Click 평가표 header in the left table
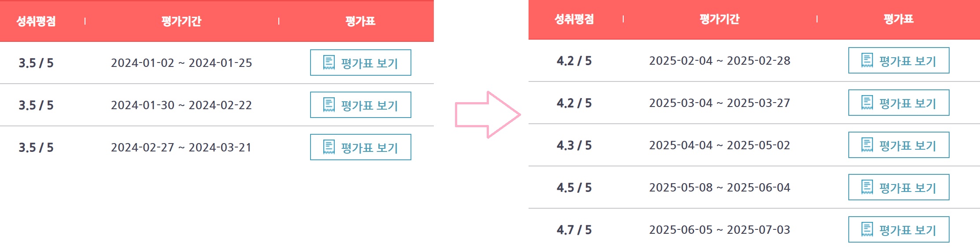980x247 pixels. (360, 21)
